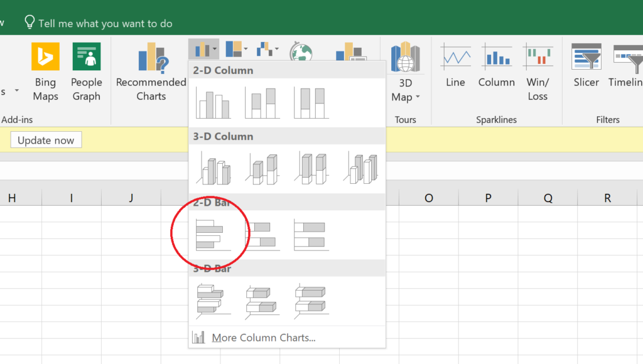
Task: Select the first 2-D Column chart style
Action: point(213,102)
